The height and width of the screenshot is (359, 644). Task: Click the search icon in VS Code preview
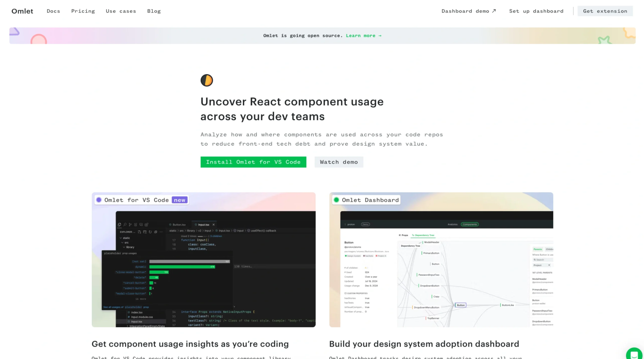[125, 224]
